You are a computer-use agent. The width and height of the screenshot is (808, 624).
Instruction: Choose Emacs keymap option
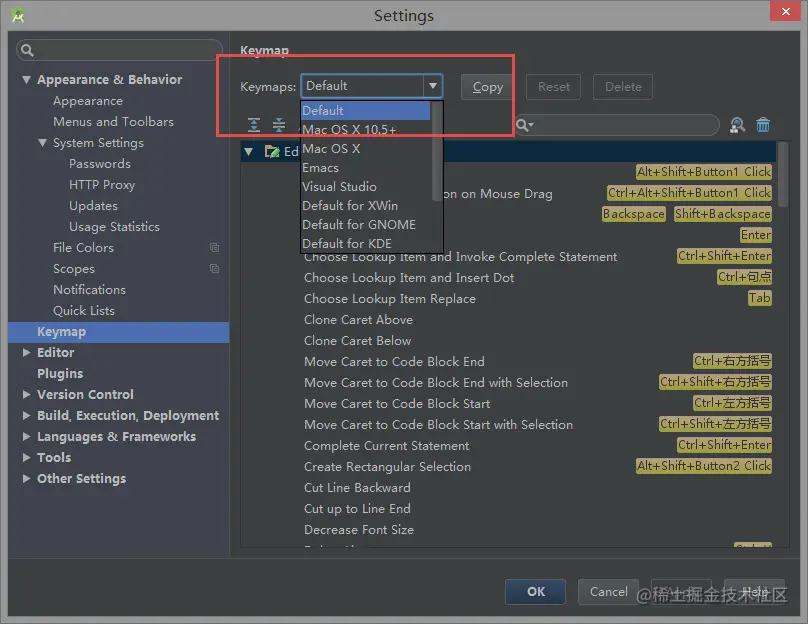366,168
